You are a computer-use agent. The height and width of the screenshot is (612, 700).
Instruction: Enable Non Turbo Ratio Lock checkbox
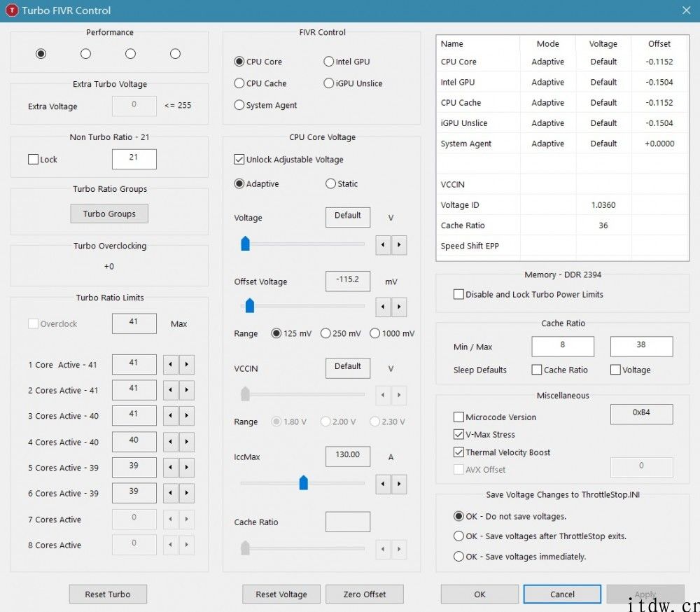pos(43,160)
